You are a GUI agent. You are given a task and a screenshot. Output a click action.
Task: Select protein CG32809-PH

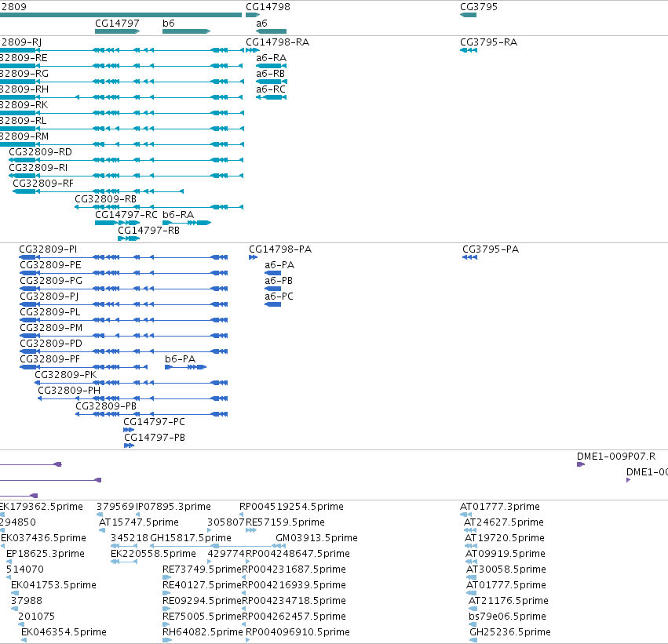click(x=133, y=398)
